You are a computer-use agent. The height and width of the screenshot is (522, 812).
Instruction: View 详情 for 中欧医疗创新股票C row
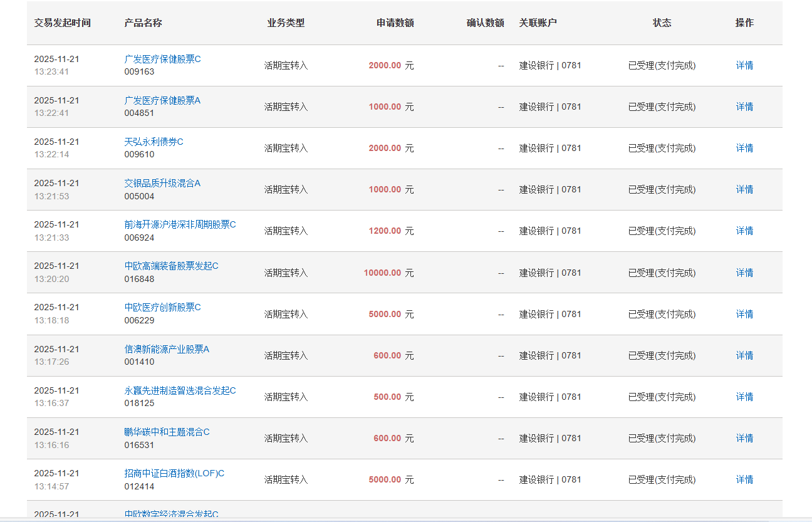[x=744, y=314]
